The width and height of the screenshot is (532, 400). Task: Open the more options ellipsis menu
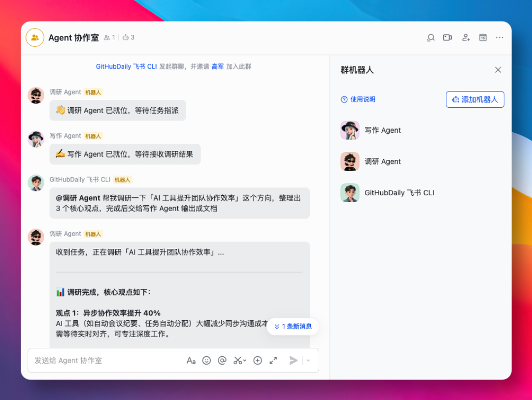coord(499,37)
